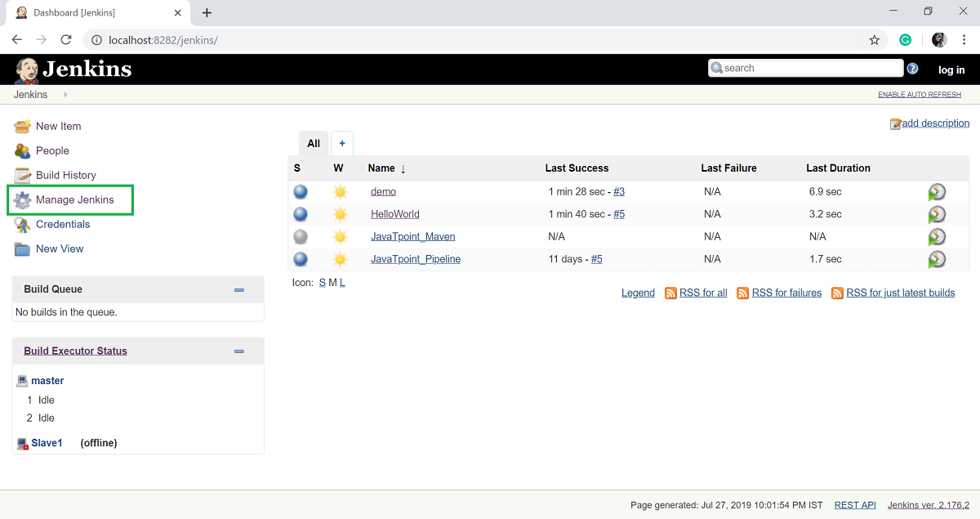Click blue status ball of JavaTpoint_Pipeline
980x519 pixels.
[x=301, y=259]
